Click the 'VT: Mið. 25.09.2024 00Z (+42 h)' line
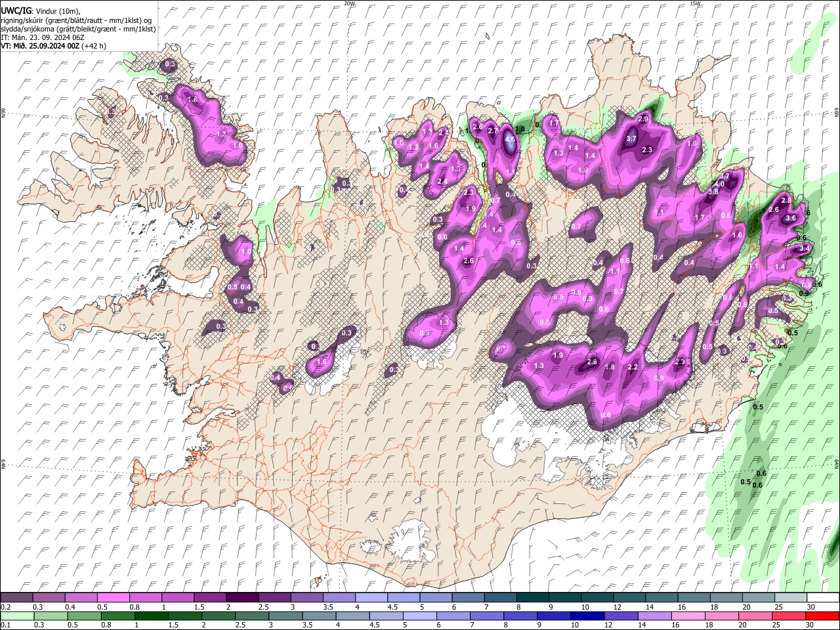The width and height of the screenshot is (840, 630). (x=54, y=46)
